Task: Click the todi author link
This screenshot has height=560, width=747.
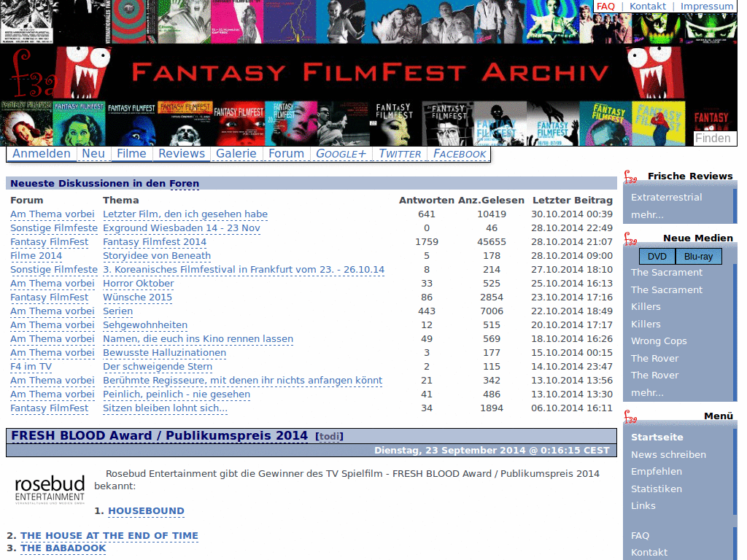Action: point(329,436)
